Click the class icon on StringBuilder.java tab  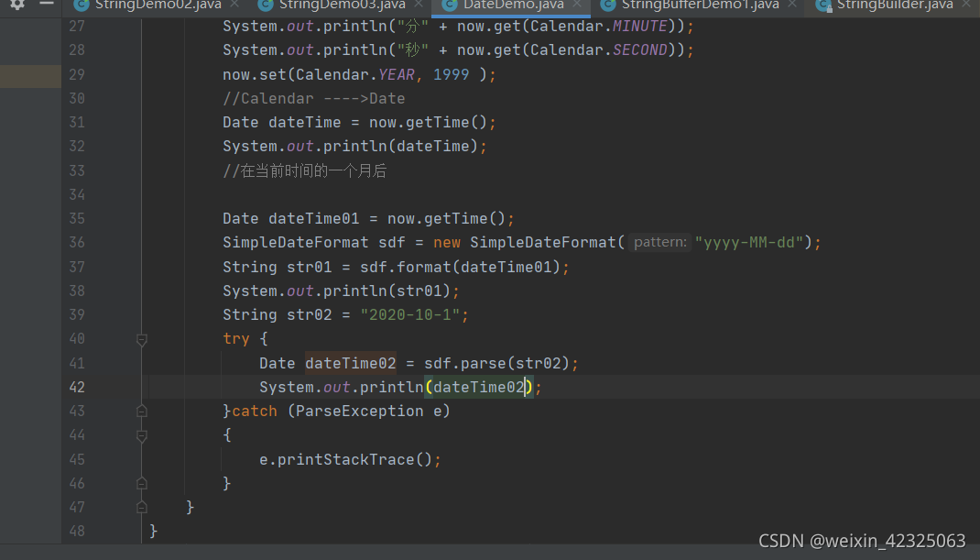tap(823, 5)
